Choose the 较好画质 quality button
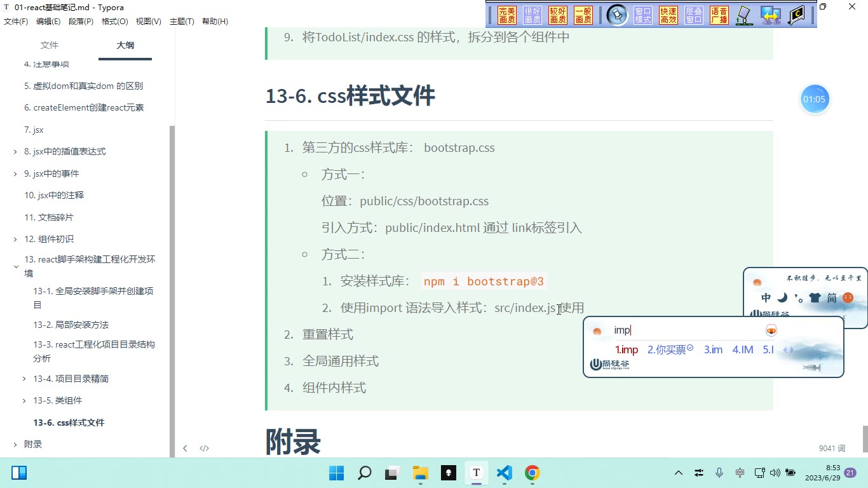Image resolution: width=868 pixels, height=488 pixels. coord(558,15)
